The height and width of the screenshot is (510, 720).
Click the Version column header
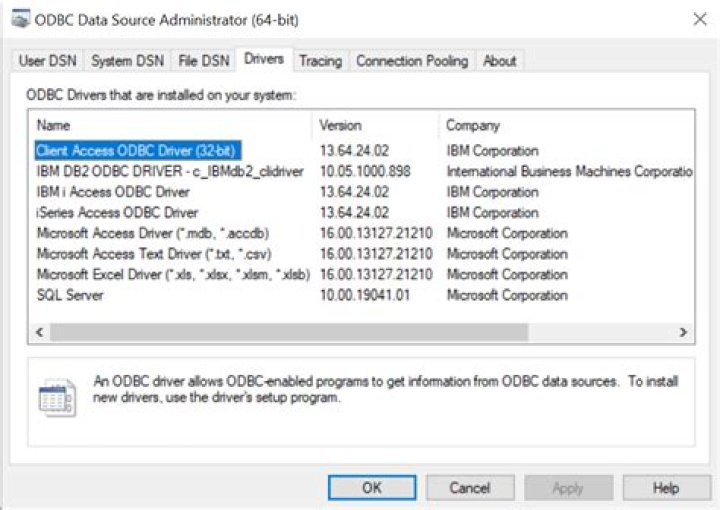click(x=376, y=125)
